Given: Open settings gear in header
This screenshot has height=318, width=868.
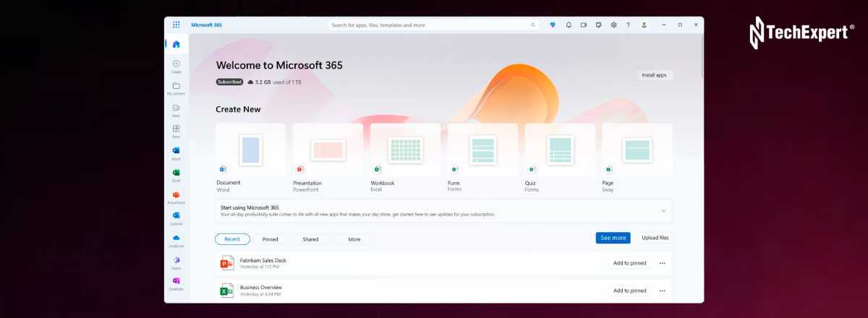Looking at the screenshot, I should click(x=613, y=25).
